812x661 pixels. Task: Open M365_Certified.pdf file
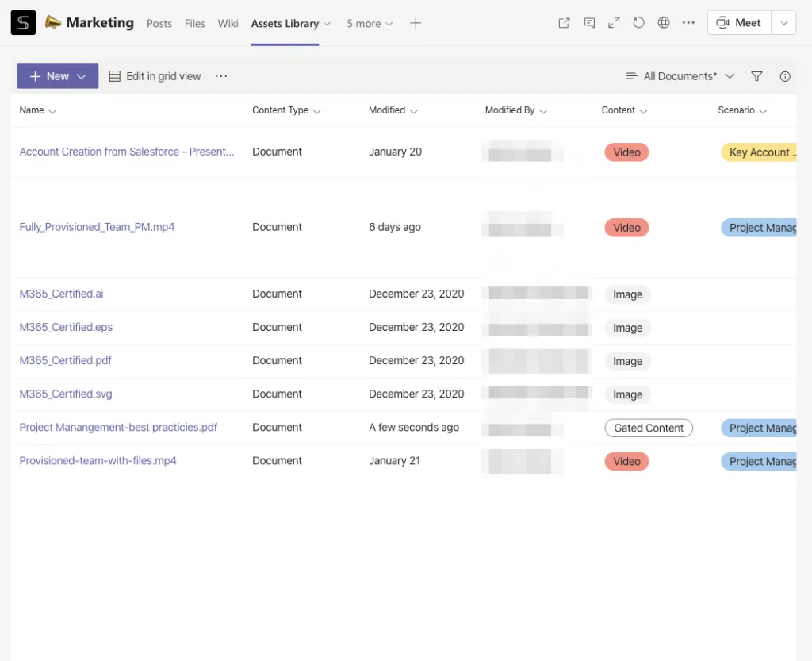click(65, 360)
